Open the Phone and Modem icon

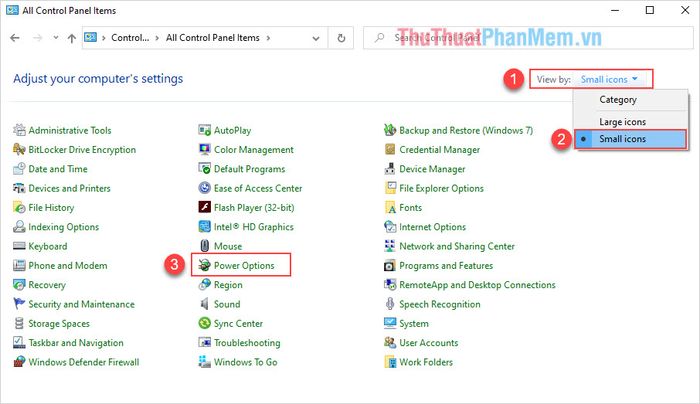click(x=19, y=265)
